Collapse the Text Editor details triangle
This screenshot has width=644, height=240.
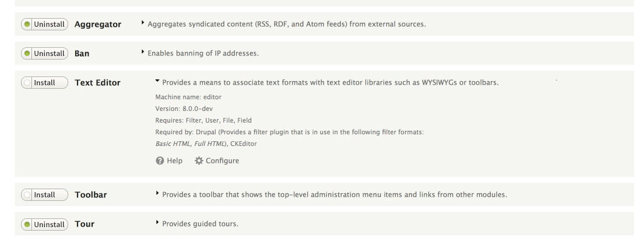[157, 81]
